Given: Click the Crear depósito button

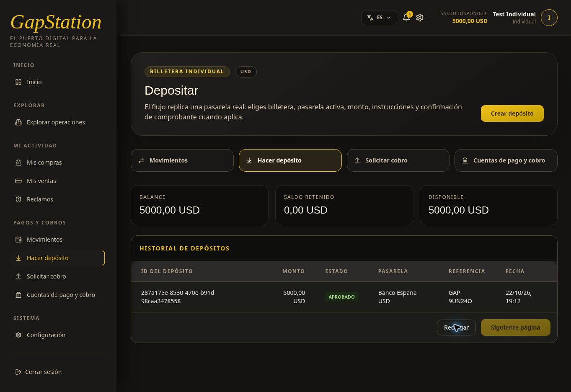Looking at the screenshot, I should (x=512, y=113).
